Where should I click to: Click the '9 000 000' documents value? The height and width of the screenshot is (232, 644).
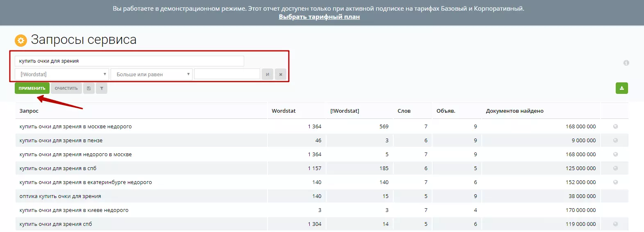tap(584, 141)
